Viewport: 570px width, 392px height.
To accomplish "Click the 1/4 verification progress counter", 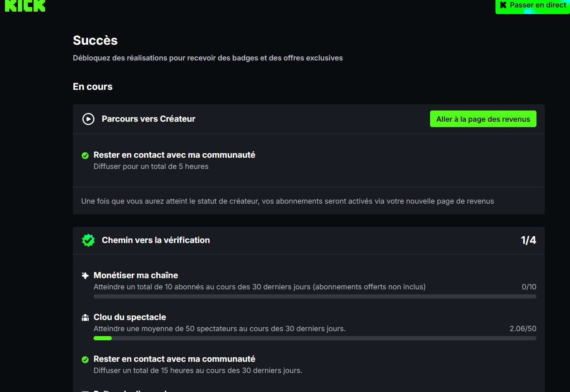I will [529, 240].
